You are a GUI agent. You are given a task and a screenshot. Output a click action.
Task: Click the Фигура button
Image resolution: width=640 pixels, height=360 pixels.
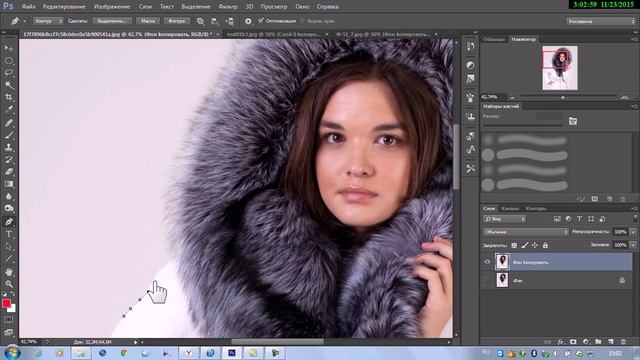pyautogui.click(x=177, y=21)
